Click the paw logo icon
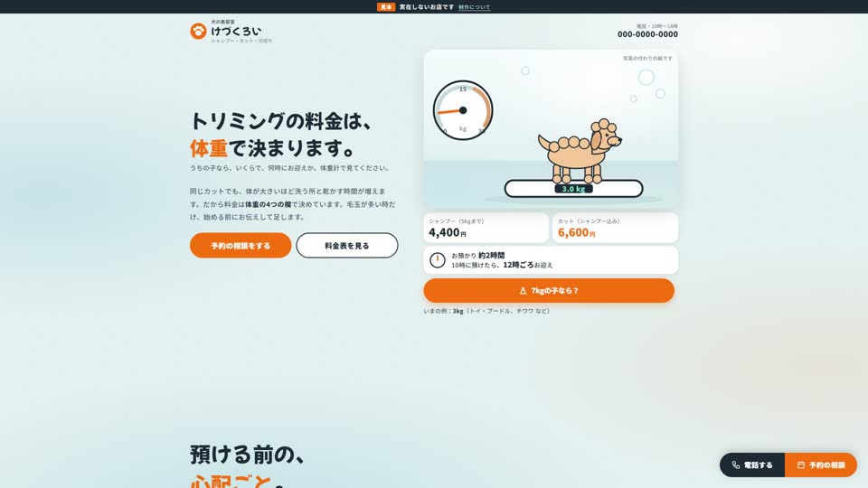The image size is (868, 488). (198, 31)
